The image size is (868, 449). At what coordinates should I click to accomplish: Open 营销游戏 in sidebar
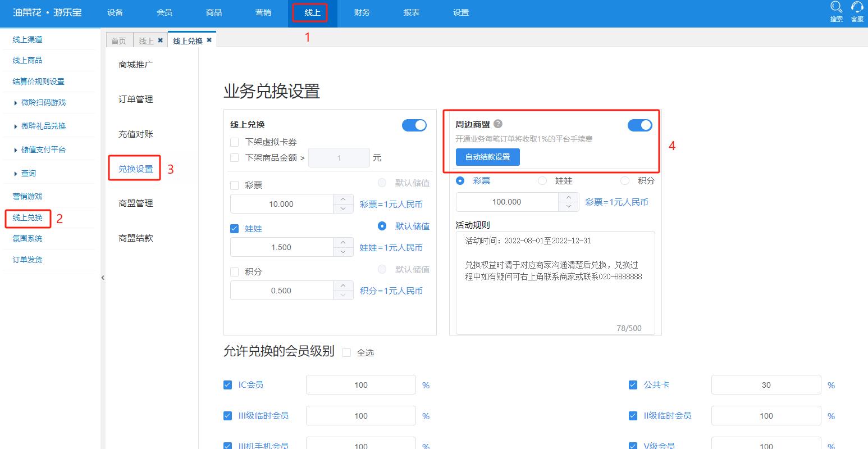point(28,196)
